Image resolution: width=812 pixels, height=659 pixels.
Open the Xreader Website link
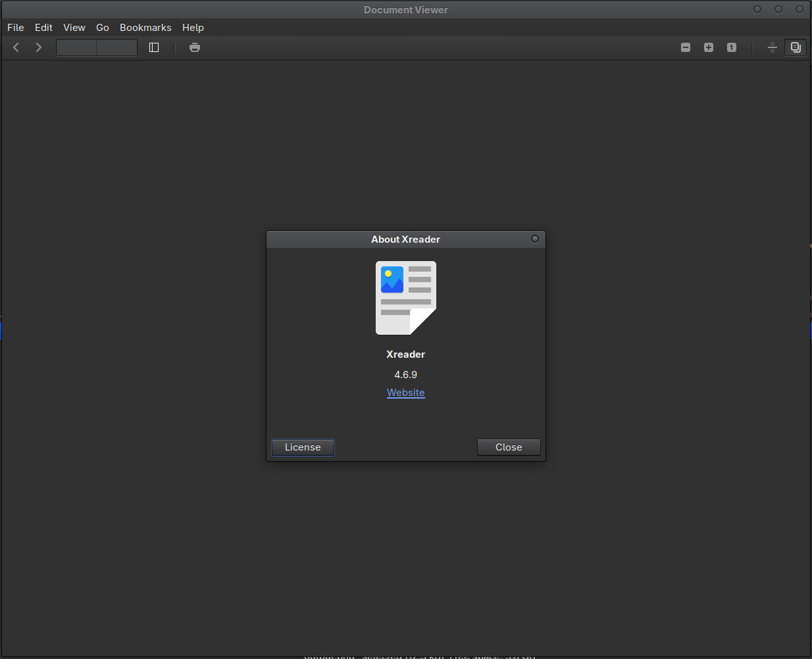(x=406, y=393)
